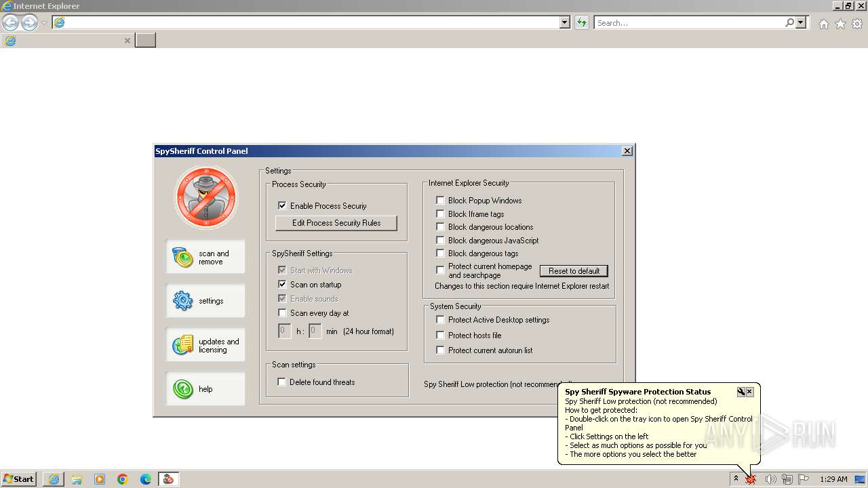Viewport: 868px width, 488px height.
Task: Enable Block dangerous tags
Action: (440, 253)
